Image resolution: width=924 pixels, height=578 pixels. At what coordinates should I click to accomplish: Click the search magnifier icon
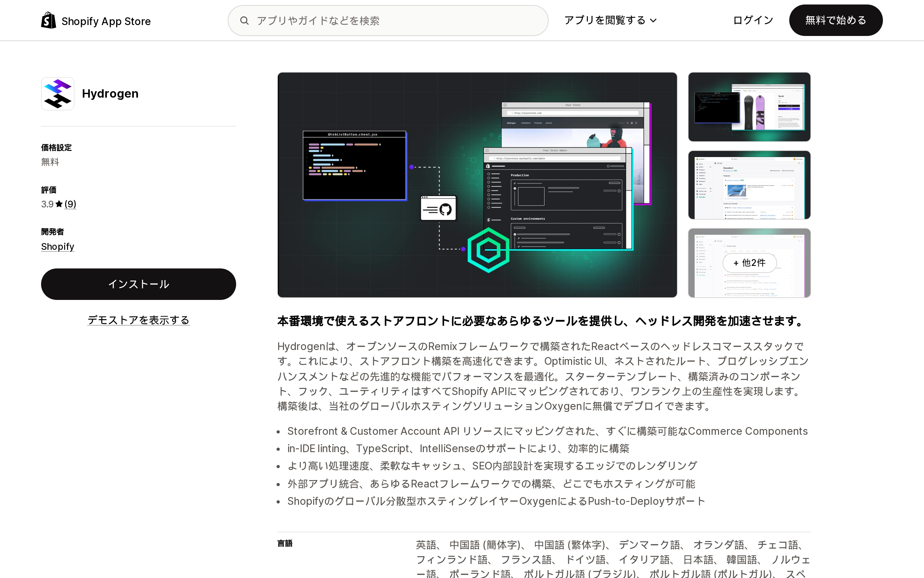tap(244, 21)
